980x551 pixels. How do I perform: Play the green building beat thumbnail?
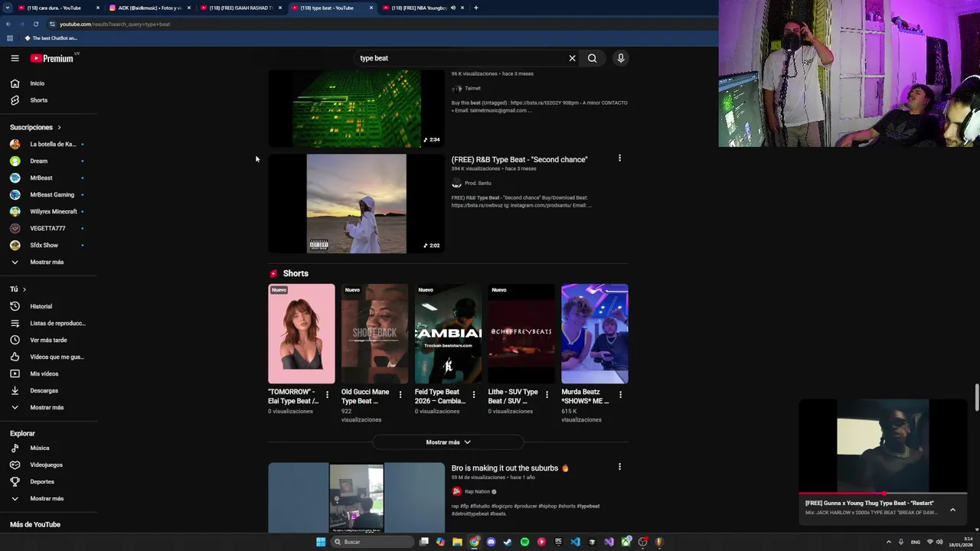[356, 108]
